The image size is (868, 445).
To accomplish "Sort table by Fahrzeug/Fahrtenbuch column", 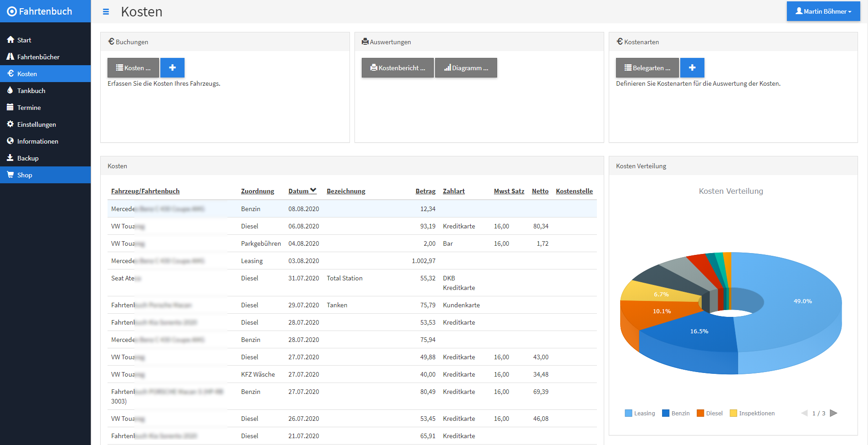I will 145,191.
